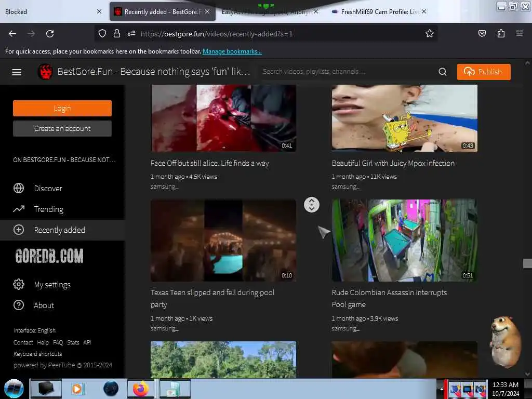Bookmark this page with the star icon
This screenshot has width=532, height=399.
pos(430,34)
